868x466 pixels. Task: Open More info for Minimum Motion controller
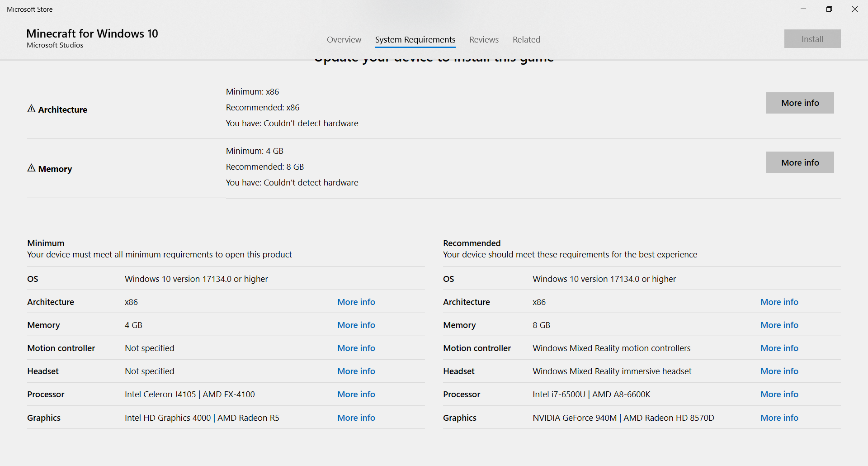coord(356,348)
